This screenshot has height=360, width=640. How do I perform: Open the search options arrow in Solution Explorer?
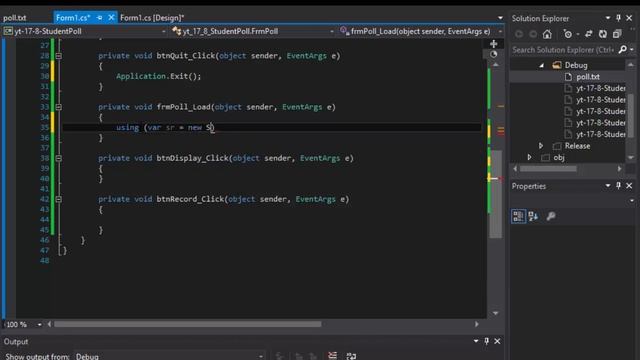(631, 49)
